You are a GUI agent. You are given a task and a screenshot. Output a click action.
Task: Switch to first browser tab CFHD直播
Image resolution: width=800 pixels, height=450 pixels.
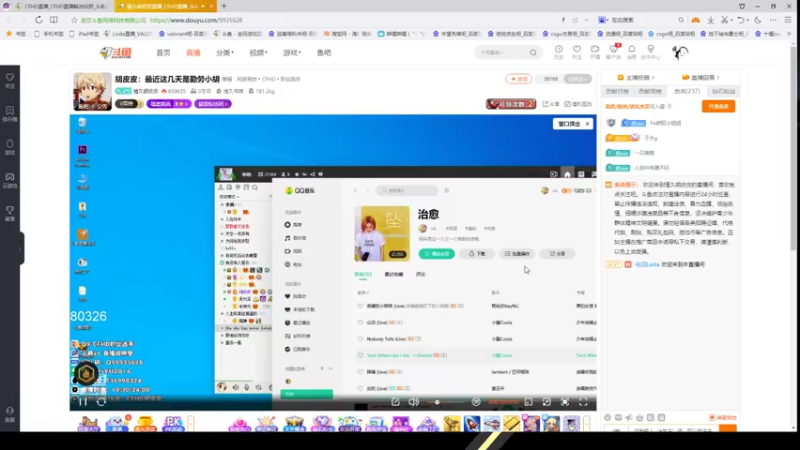coord(61,6)
